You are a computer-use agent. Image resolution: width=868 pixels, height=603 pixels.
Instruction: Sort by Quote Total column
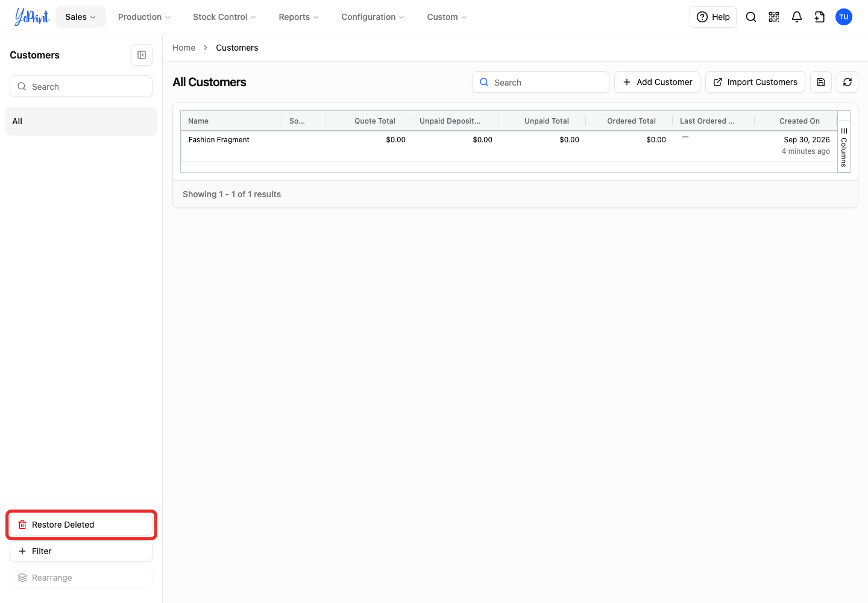369,121
